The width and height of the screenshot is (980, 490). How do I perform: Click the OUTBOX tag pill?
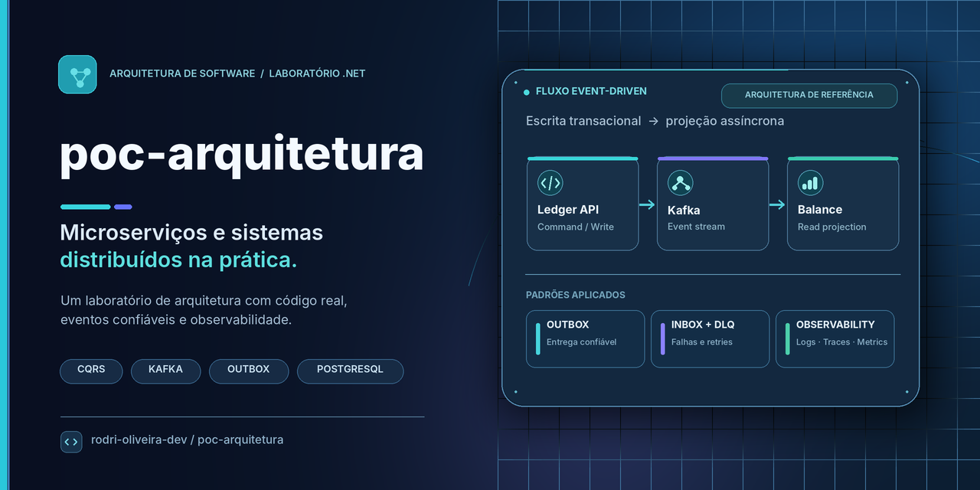[x=249, y=371]
